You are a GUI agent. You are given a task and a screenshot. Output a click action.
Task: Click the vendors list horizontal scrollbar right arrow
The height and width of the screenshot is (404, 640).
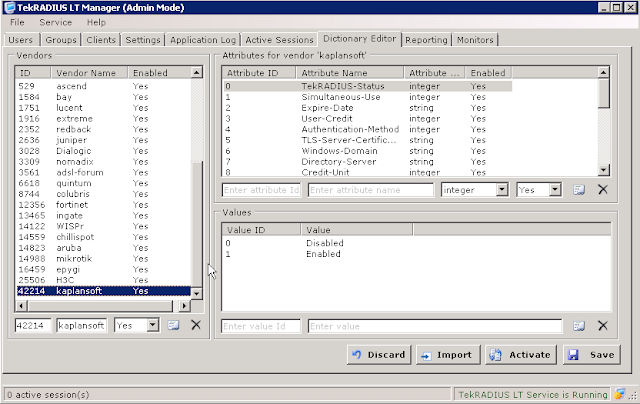[x=184, y=306]
